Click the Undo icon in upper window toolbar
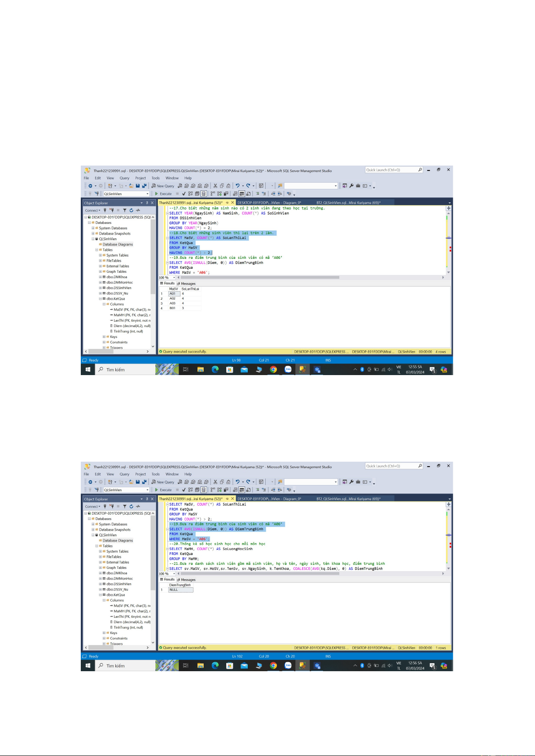This screenshot has height=756, width=535. [237, 186]
